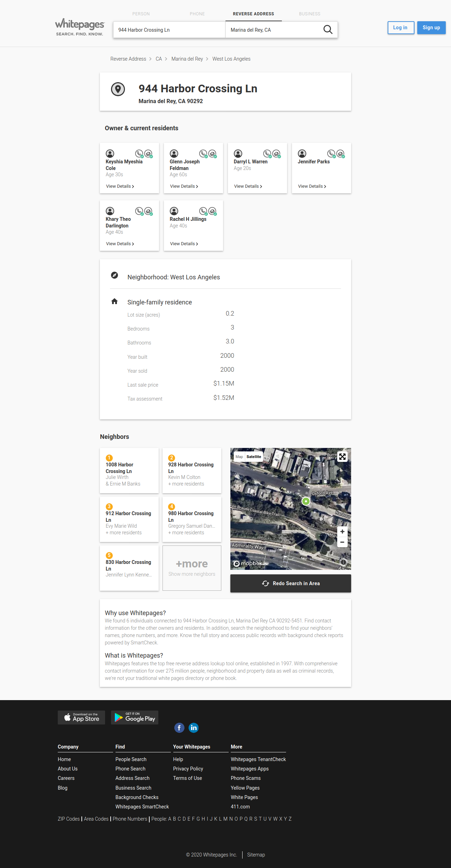View Details for Keyshia Myeshia Cole
451x868 pixels.
(x=120, y=186)
